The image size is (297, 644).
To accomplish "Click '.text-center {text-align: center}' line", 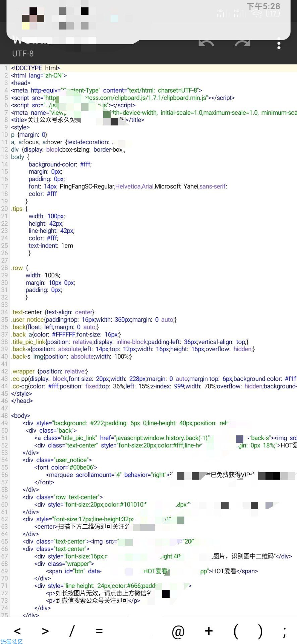I will point(53,312).
